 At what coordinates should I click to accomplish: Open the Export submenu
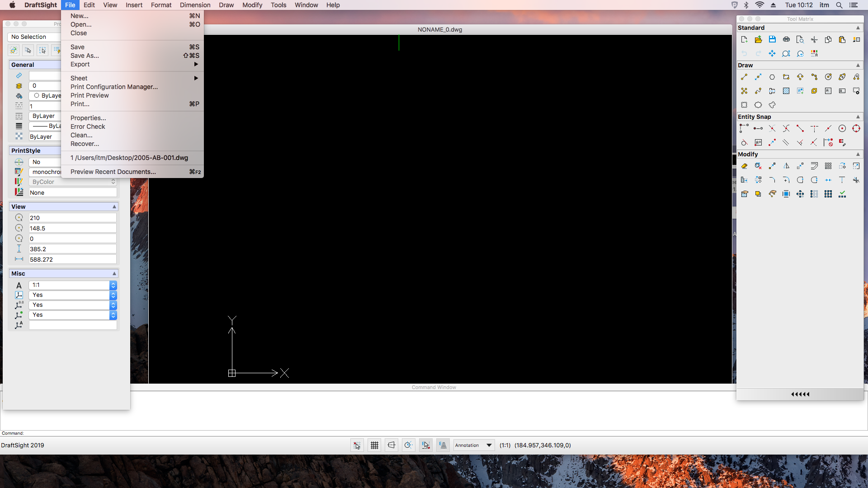click(x=132, y=64)
